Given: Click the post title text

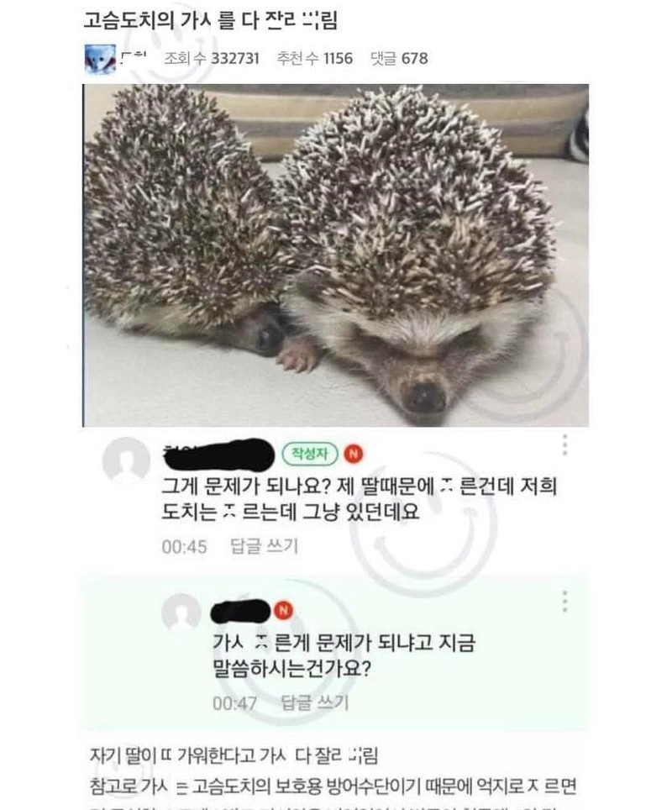Looking at the screenshot, I should click(x=210, y=21).
